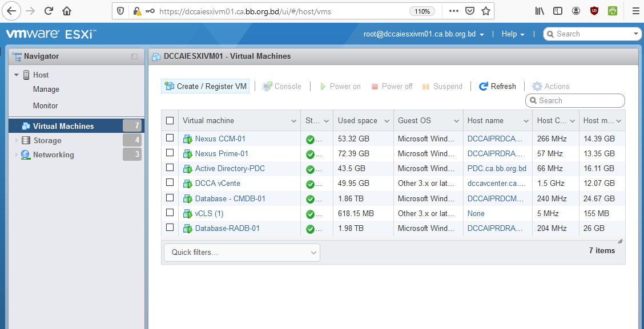Click the VM icon beside vCLS (1)
This screenshot has width=644, height=329.
[x=188, y=214]
